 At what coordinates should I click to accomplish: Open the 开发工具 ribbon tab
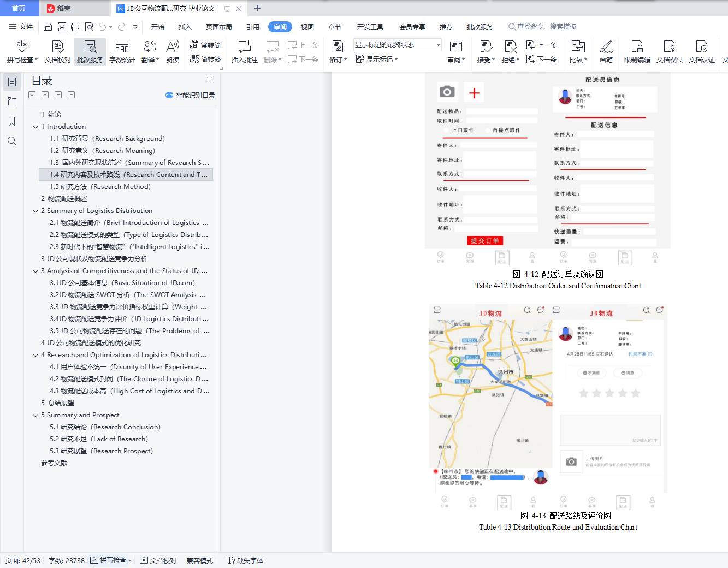370,27
